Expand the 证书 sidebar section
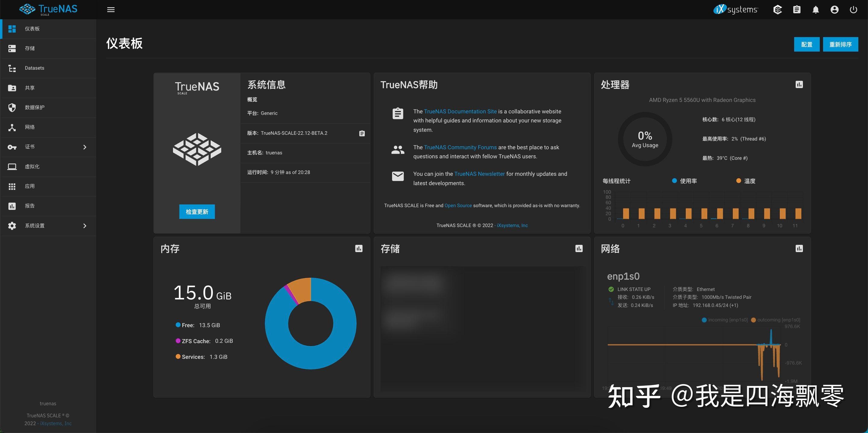This screenshot has width=868, height=433. [85, 147]
